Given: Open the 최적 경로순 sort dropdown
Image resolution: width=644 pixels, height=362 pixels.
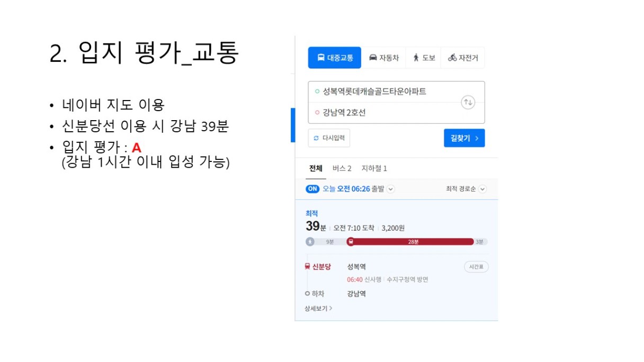Looking at the screenshot, I should click(466, 189).
